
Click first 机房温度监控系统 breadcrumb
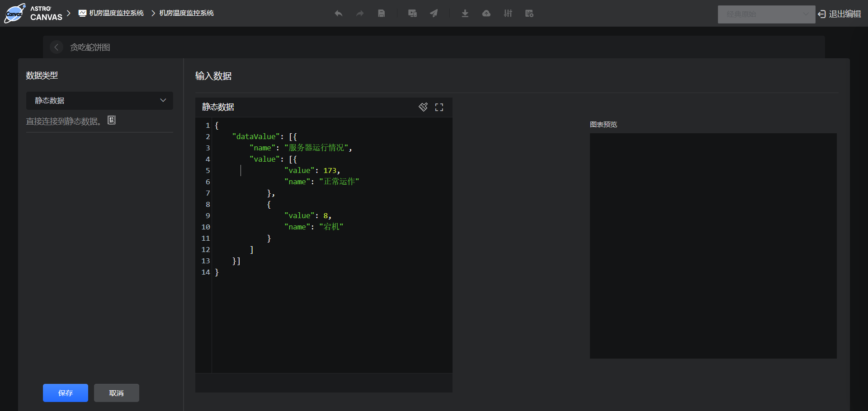click(116, 13)
